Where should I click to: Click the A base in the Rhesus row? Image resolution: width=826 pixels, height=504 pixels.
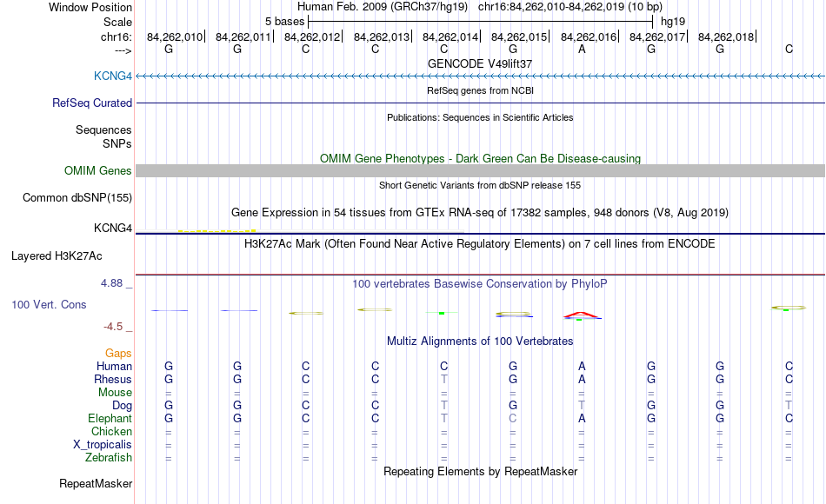coord(582,379)
